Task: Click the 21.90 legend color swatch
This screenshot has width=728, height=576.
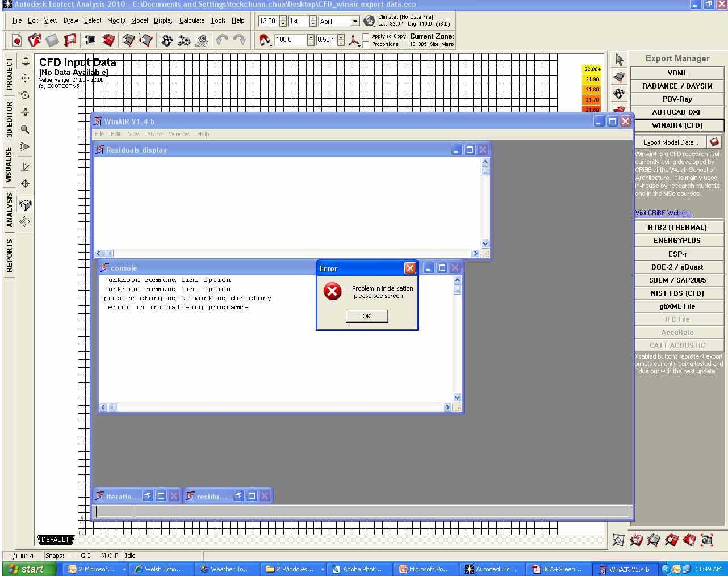Action: tap(592, 79)
